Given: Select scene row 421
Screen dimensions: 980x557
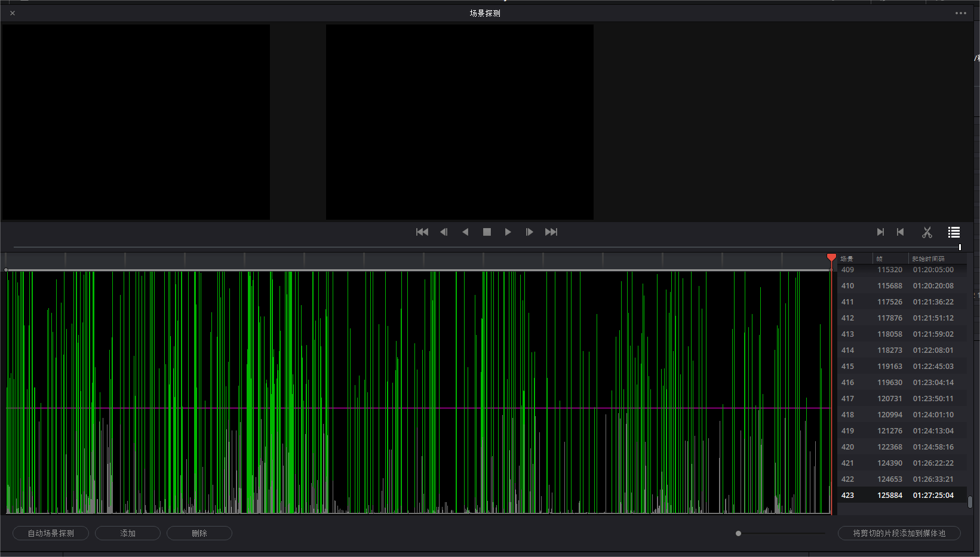Looking at the screenshot, I should (x=902, y=463).
